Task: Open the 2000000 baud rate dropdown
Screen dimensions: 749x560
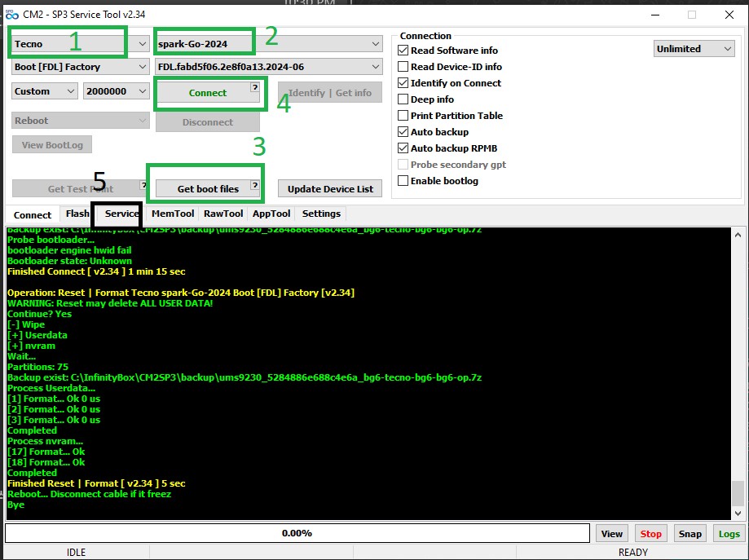Action: pos(116,91)
